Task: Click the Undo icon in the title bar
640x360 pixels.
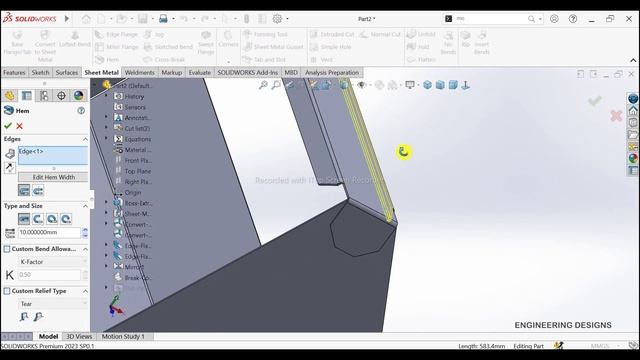Action: coord(184,19)
